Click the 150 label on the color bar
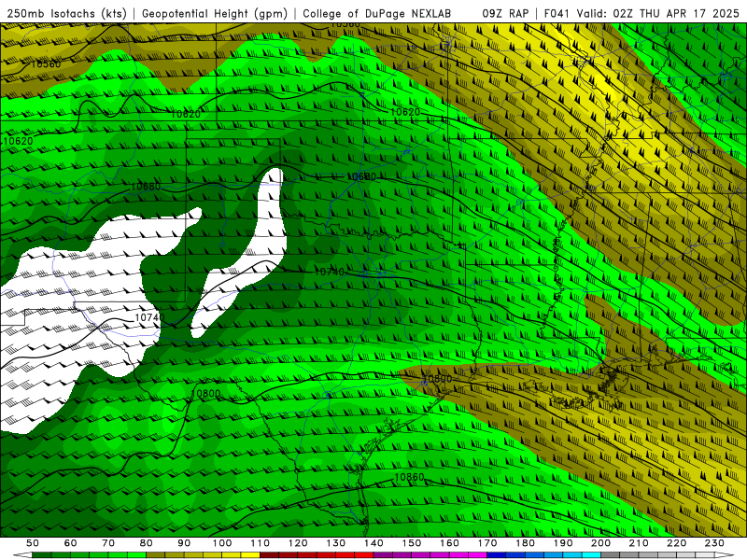747x560 pixels. coord(412,543)
